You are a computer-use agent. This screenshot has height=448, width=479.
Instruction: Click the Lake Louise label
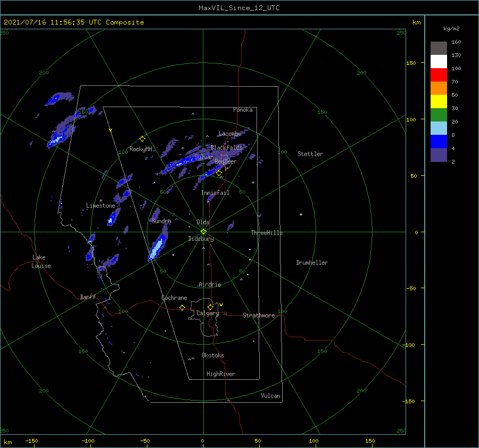click(41, 262)
